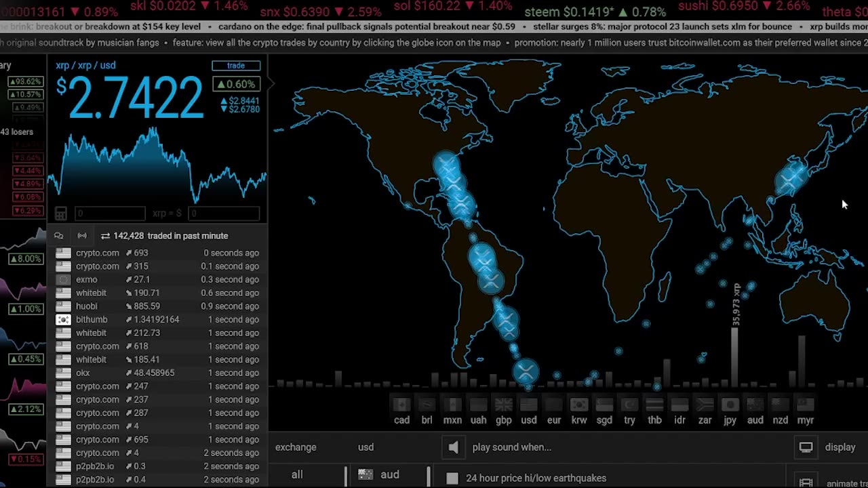Click the xrp / xrp / usd pair title
Screen dimensions: 868x488
tap(85, 66)
